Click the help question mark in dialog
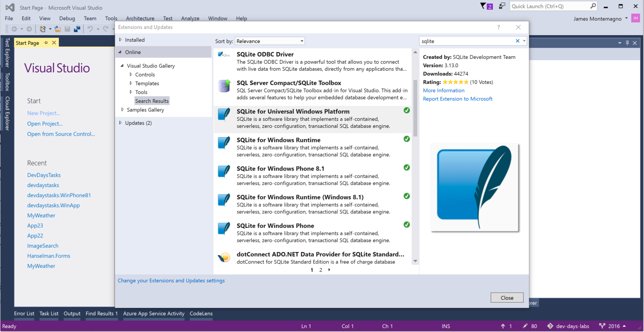The width and height of the screenshot is (644, 332). (x=498, y=27)
